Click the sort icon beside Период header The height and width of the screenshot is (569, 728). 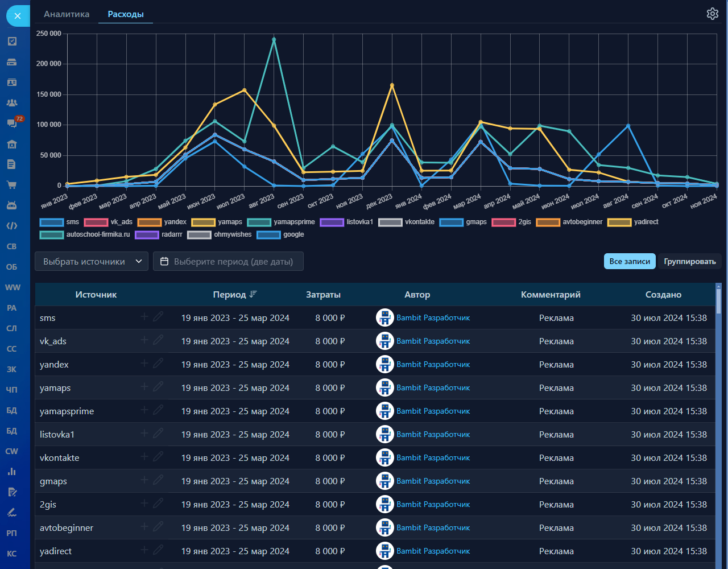pyautogui.click(x=253, y=294)
